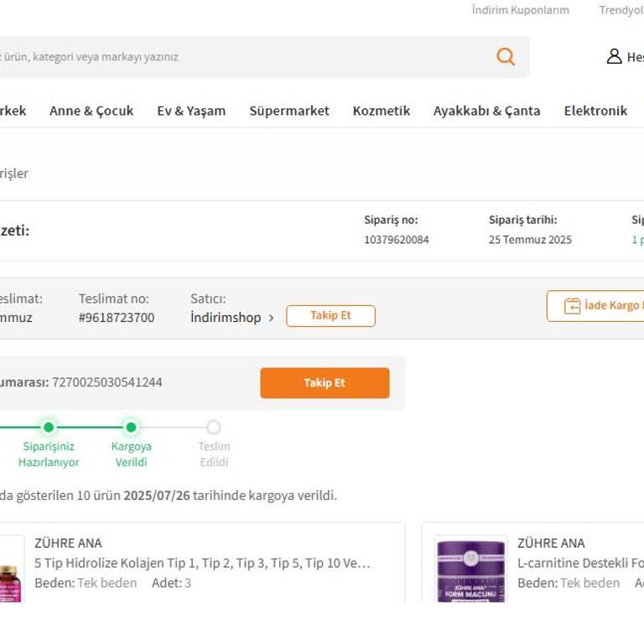Click the outlined Takip Et seller button

click(330, 316)
